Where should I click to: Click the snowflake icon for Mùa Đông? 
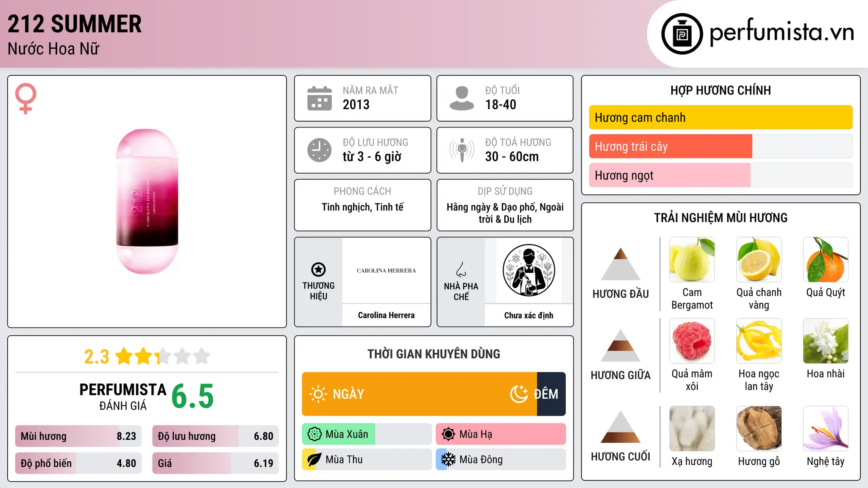[x=448, y=460]
